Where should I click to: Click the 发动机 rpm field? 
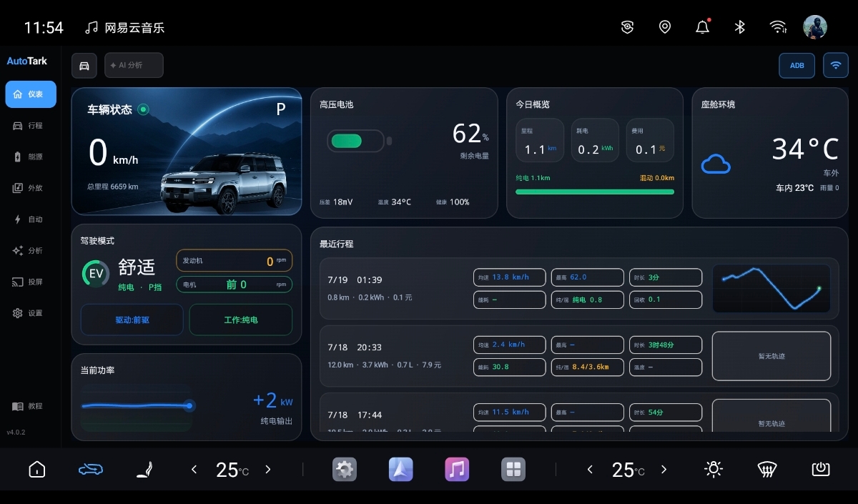pyautogui.click(x=234, y=261)
